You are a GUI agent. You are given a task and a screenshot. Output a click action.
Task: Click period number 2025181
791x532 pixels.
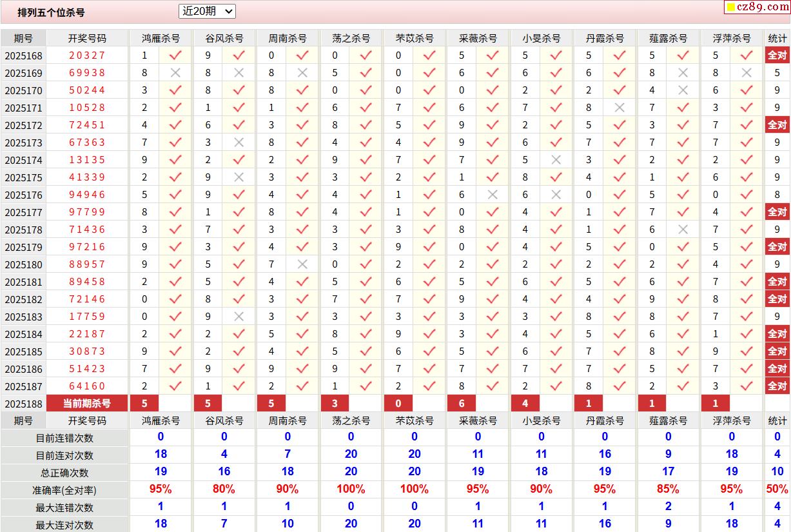[x=23, y=282]
